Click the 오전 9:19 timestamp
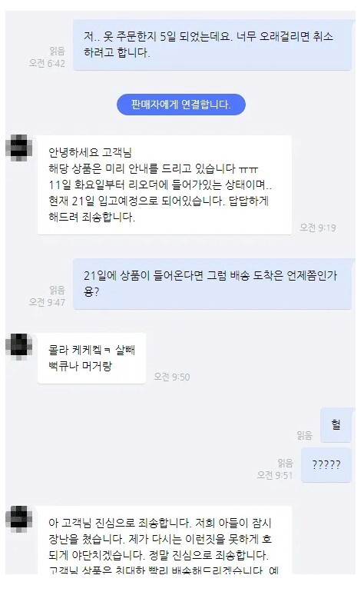The image size is (364, 615). pyautogui.click(x=318, y=228)
